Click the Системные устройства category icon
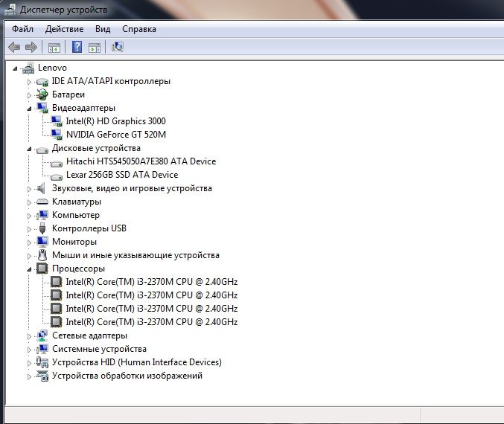Viewport: 504px width, 424px height. tap(42, 349)
